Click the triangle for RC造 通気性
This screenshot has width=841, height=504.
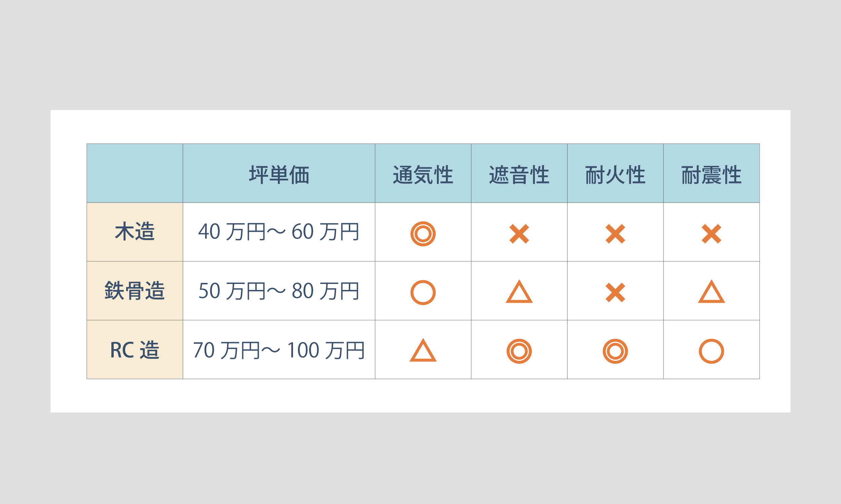423,350
